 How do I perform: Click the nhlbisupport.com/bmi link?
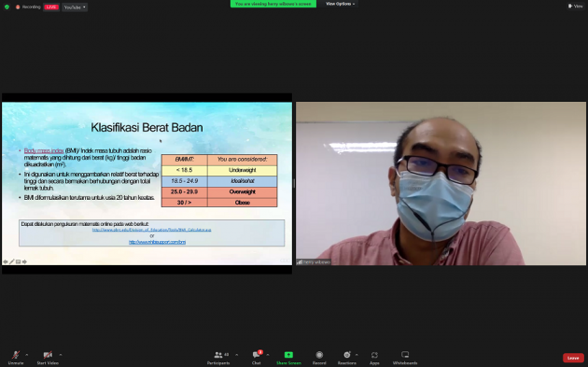coord(157,242)
